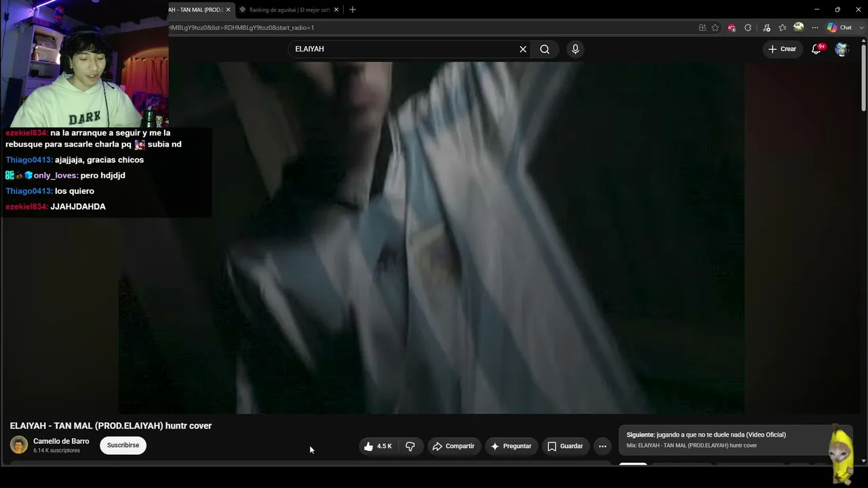Dislike the video with thumbs down
The height and width of the screenshot is (488, 868).
(x=410, y=446)
